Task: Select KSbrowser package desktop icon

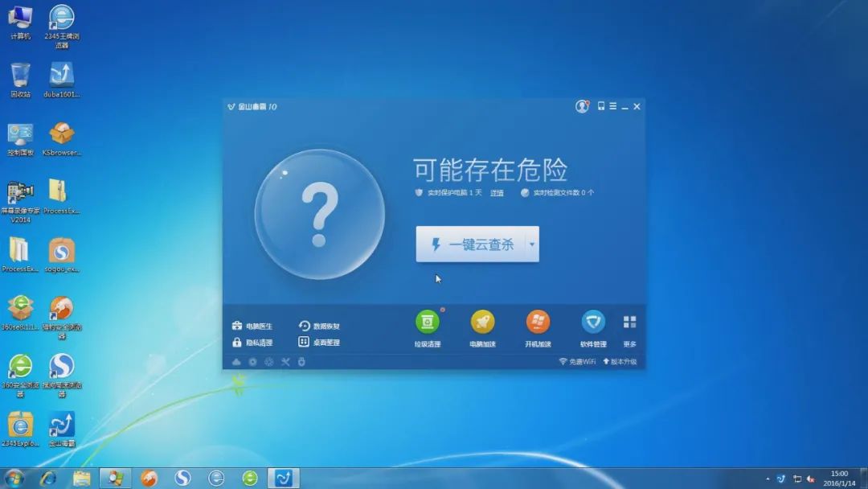Action: tap(61, 139)
